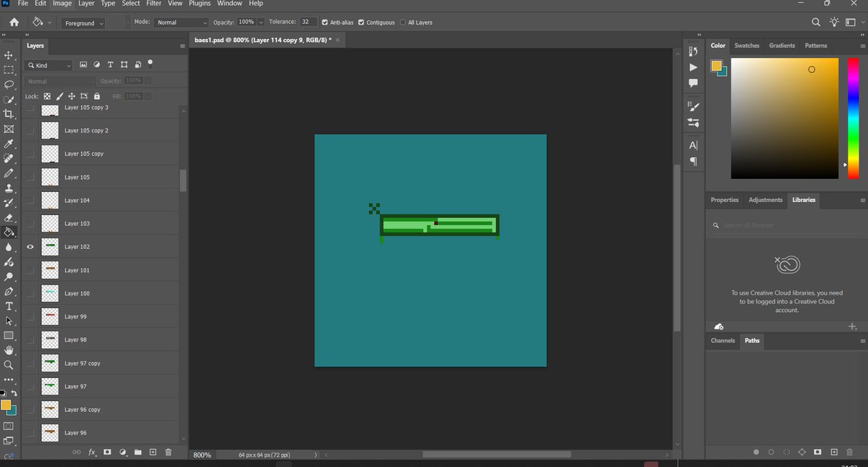This screenshot has width=868, height=467.
Task: Switch to the Adjustments tab
Action: tap(765, 200)
